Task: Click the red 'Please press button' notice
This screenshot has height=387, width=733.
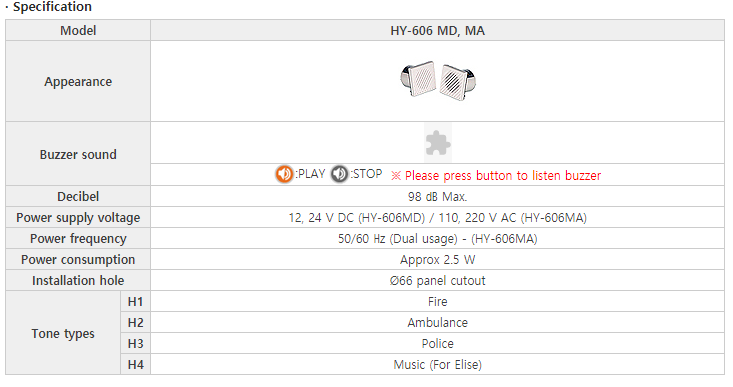Action: pos(496,176)
